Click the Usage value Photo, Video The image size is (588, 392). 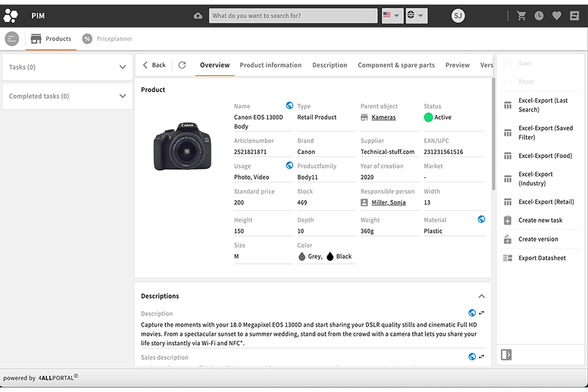(252, 177)
